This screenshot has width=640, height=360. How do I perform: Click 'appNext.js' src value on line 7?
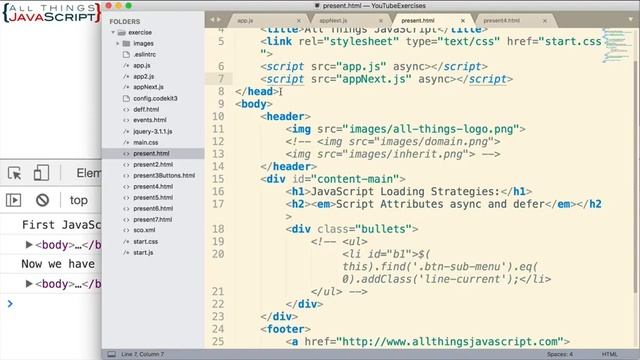coord(374,79)
